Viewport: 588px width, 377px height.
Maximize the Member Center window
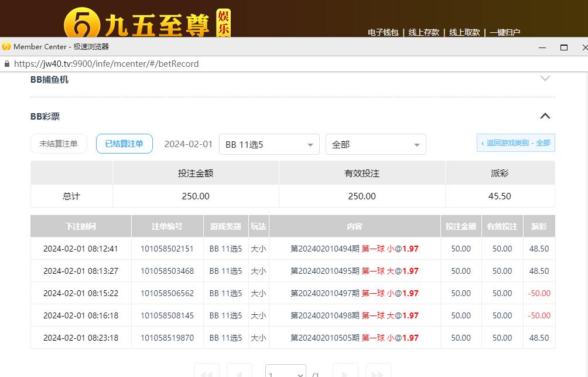(564, 47)
